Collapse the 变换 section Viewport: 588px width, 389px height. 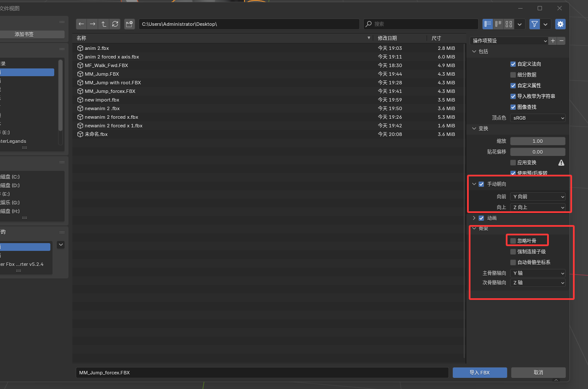(x=474, y=129)
